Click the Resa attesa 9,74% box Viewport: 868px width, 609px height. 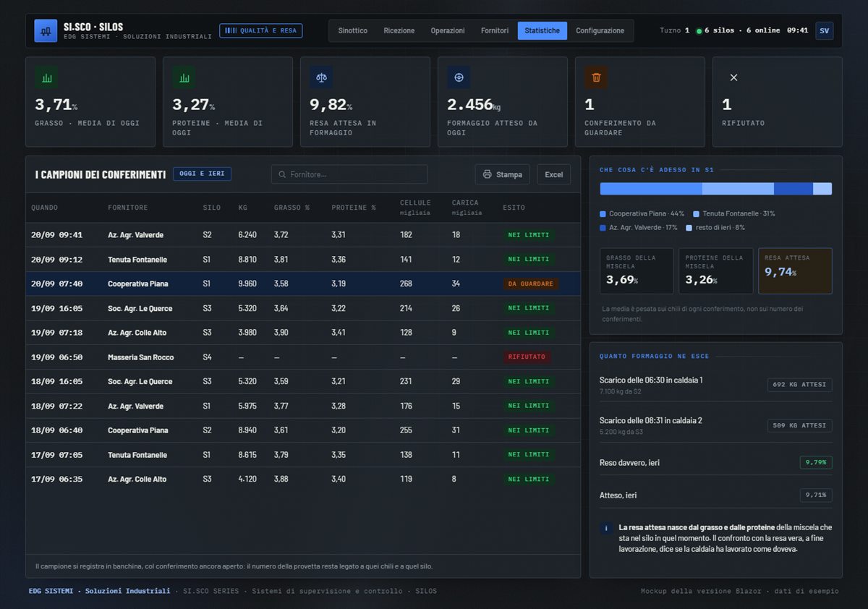pyautogui.click(x=795, y=271)
